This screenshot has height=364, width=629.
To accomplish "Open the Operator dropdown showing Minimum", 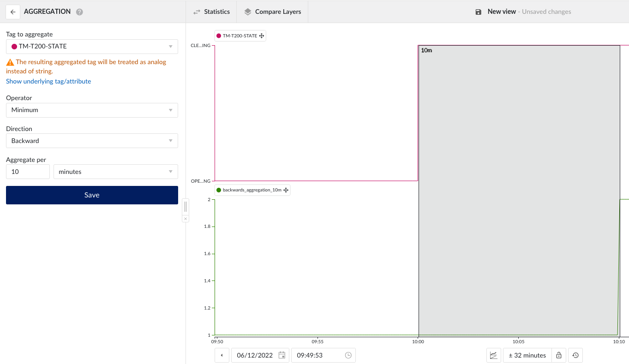I will point(92,110).
